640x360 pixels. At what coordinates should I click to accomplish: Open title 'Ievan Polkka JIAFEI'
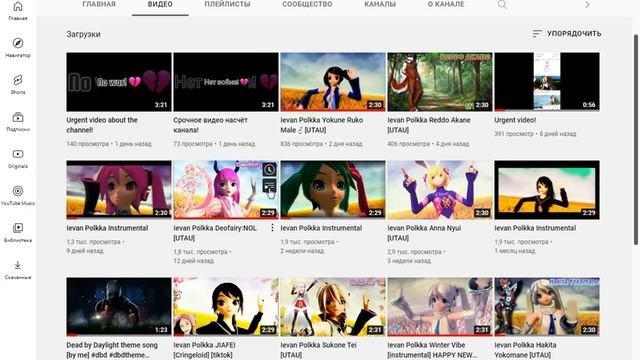(x=204, y=350)
